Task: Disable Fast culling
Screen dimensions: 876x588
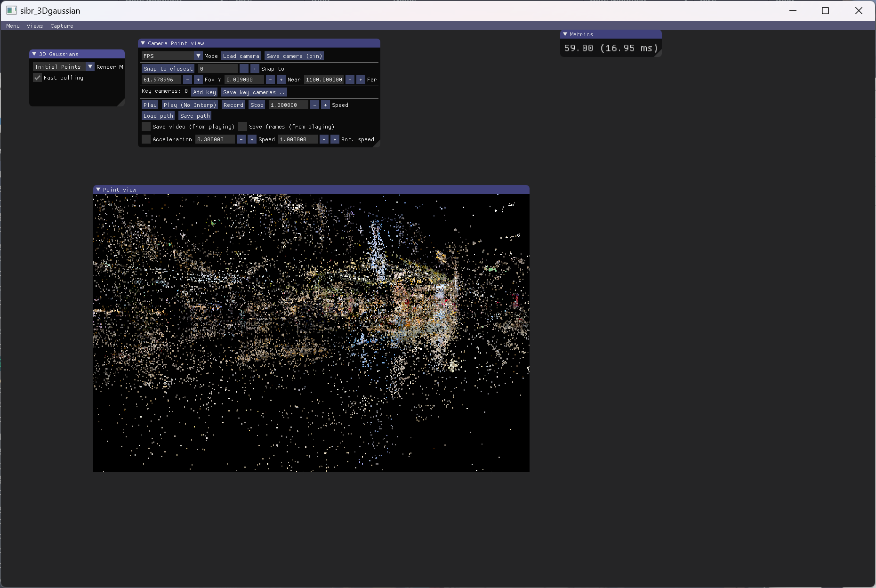Action: pos(38,78)
